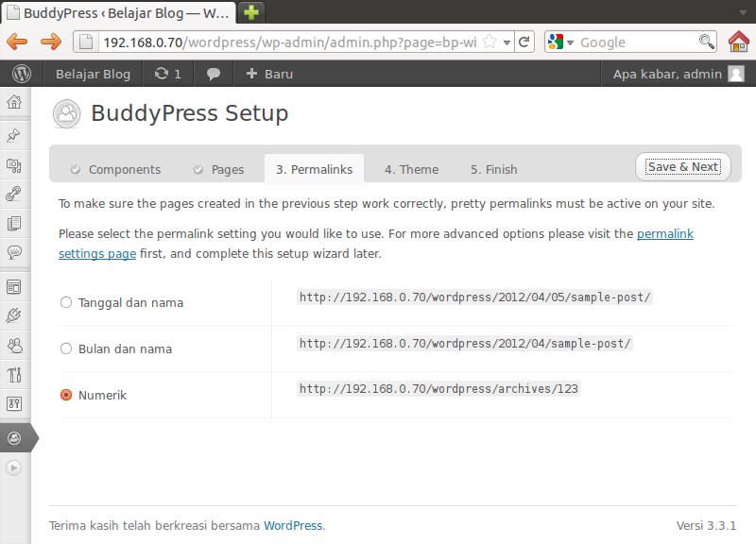Select the 3. Permalinks step tab
Image resolution: width=756 pixels, height=544 pixels.
[x=314, y=169]
